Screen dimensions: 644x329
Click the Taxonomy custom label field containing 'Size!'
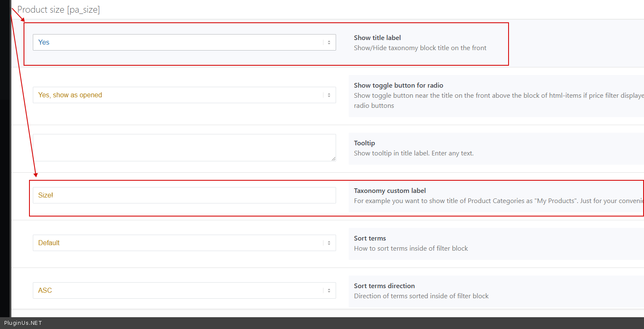(184, 195)
